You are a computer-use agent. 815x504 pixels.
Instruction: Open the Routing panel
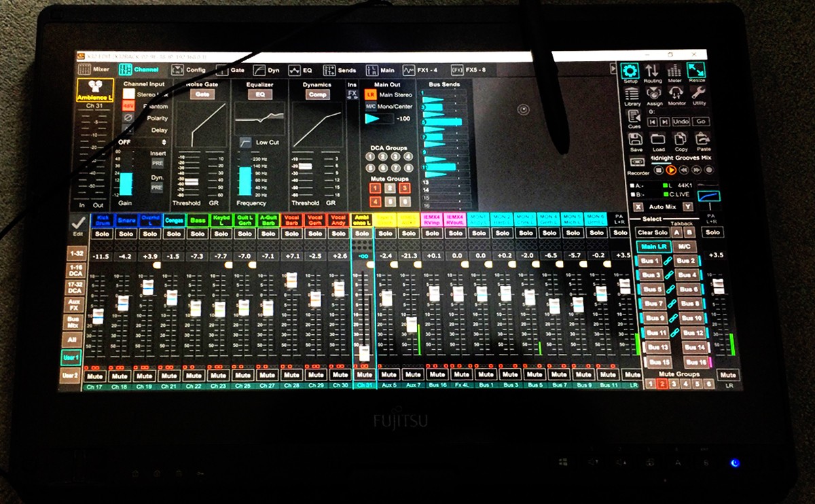tap(652, 71)
